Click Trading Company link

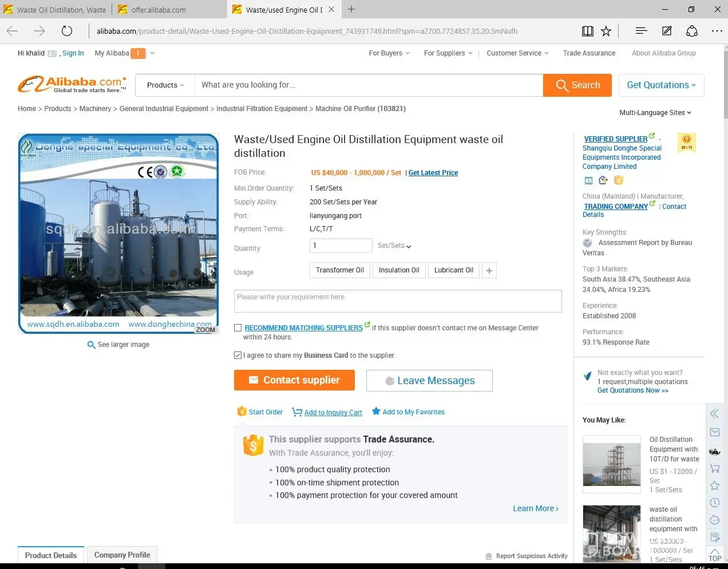tap(616, 206)
